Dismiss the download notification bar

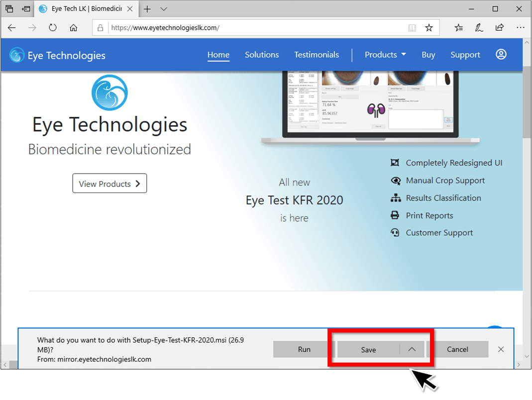pos(501,349)
